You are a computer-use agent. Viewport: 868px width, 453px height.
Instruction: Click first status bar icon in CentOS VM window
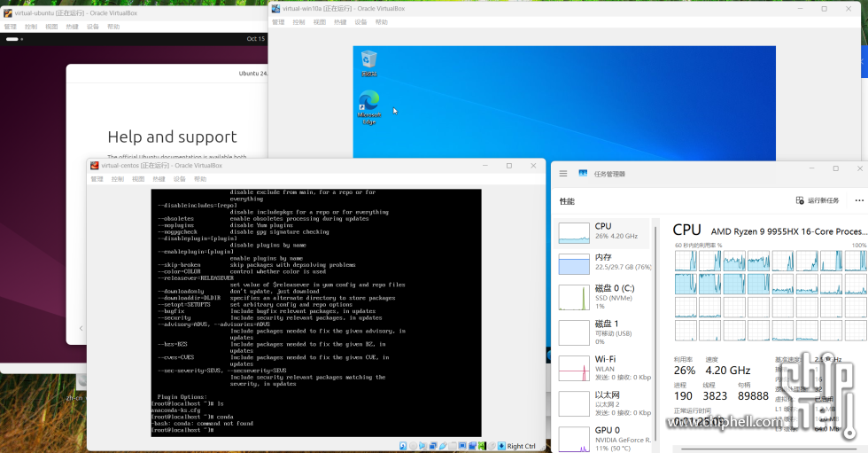tap(404, 446)
